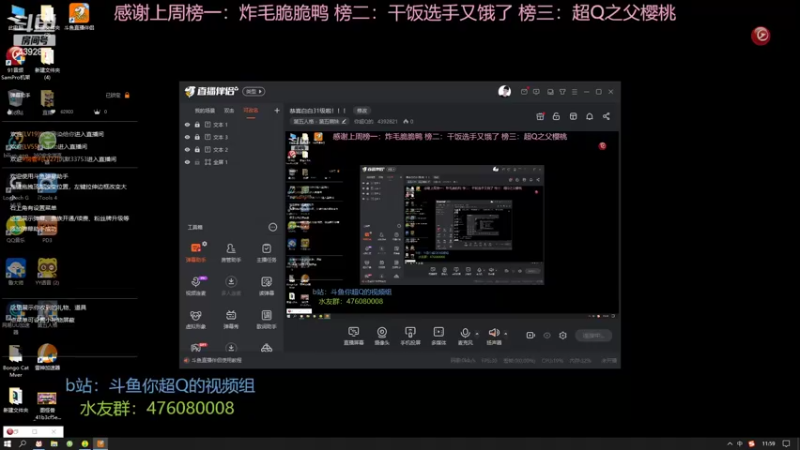Open the mail icon in the title bar
The height and width of the screenshot is (450, 800).
coord(524,92)
